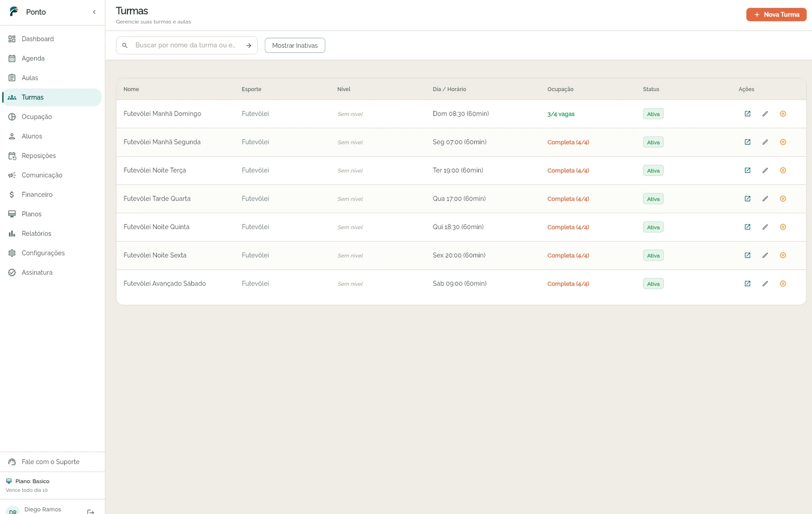Image resolution: width=812 pixels, height=514 pixels.
Task: Open Assinatura subscription page
Action: pos(52,272)
